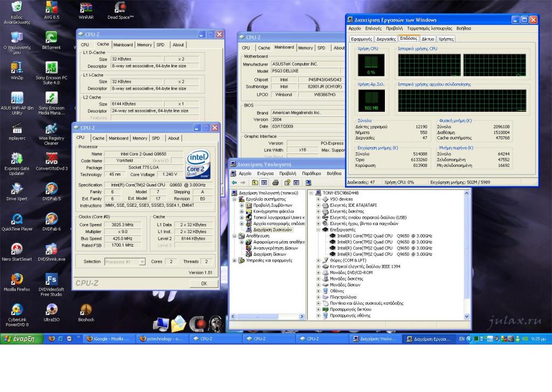Switch to Διαχείριση Εργασι... taskbar button
This screenshot has width=552, height=392.
pos(428,339)
